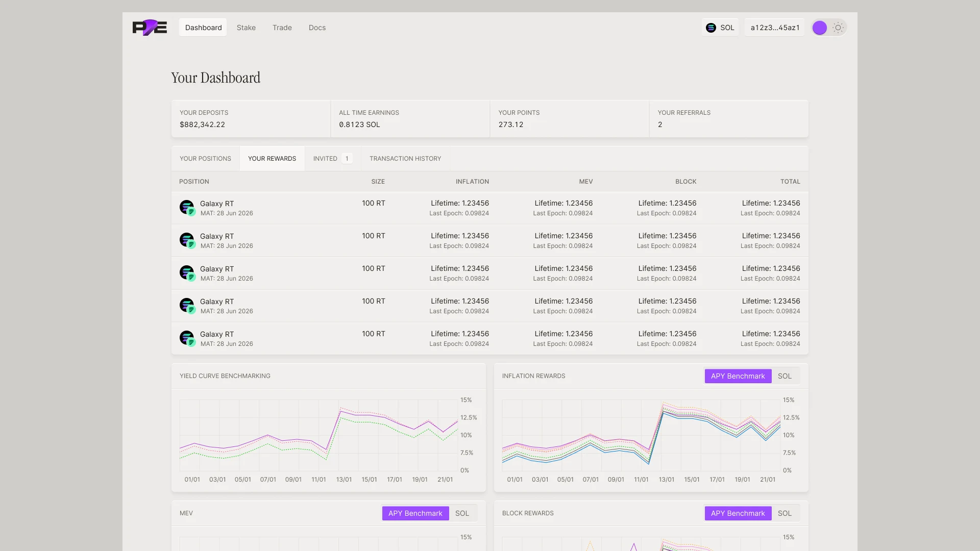This screenshot has width=980, height=551.
Task: Open the Invited tab
Action: (x=333, y=159)
